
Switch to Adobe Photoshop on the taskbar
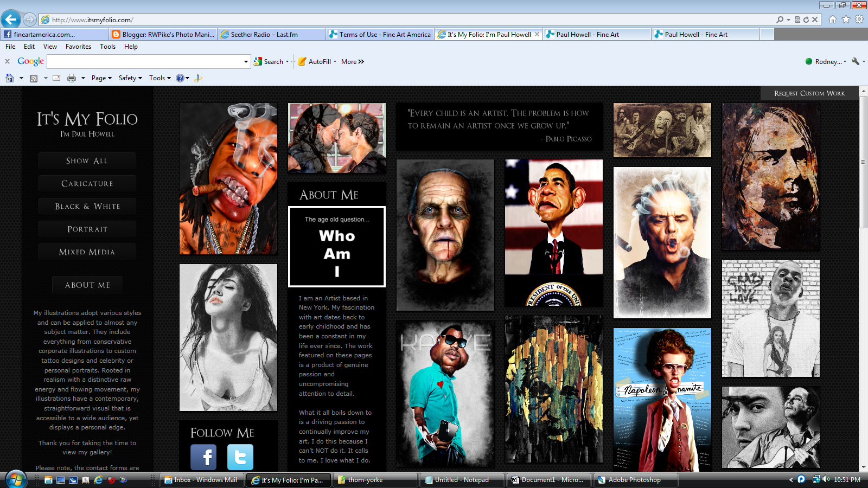point(636,480)
